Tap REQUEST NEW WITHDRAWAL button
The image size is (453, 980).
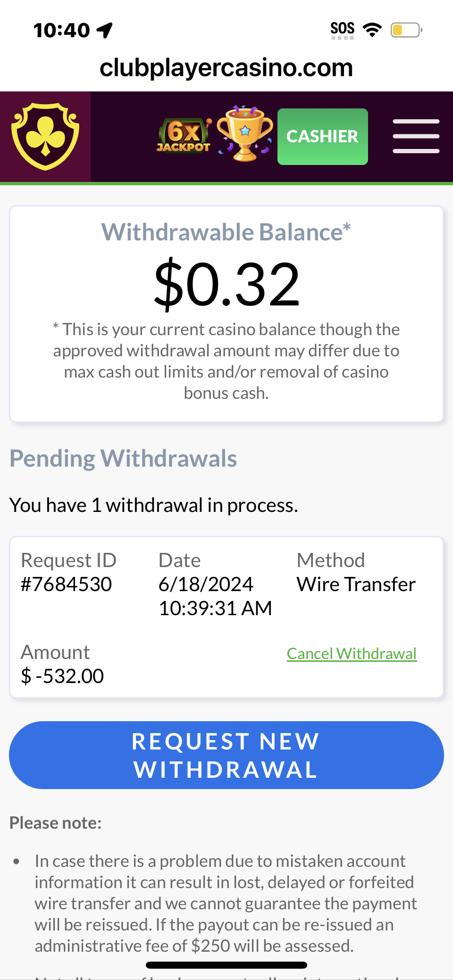[x=226, y=755]
